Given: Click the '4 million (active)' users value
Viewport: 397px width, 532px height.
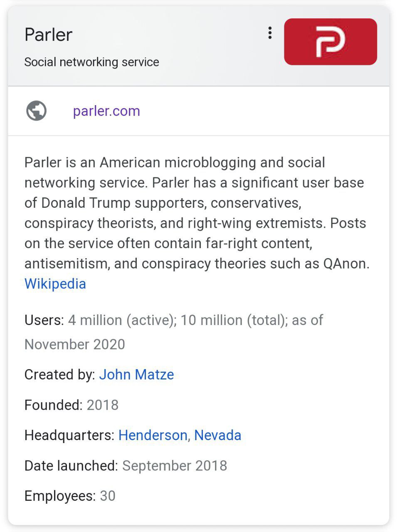Looking at the screenshot, I should 121,320.
